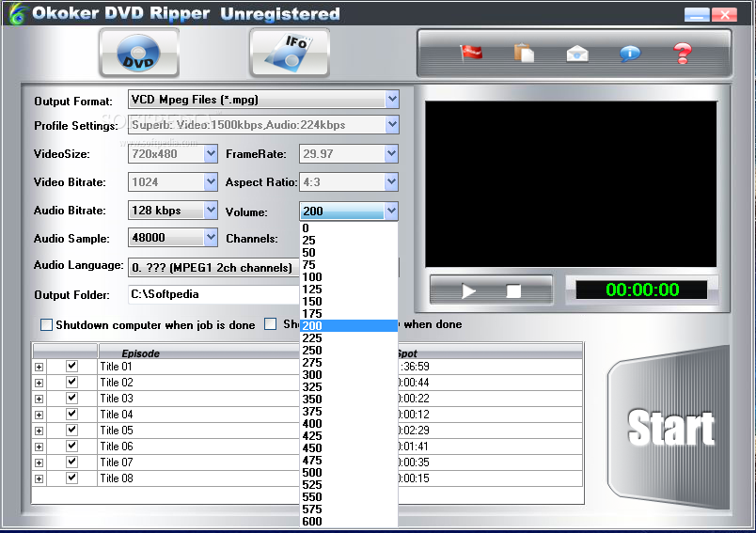Click the clipboard paste icon

(524, 53)
